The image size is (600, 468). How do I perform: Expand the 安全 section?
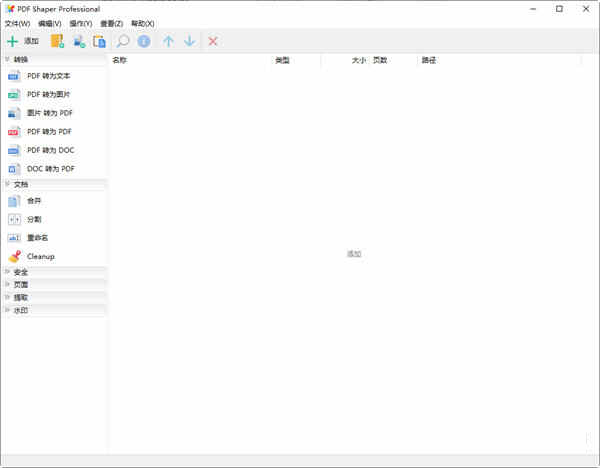[20, 272]
